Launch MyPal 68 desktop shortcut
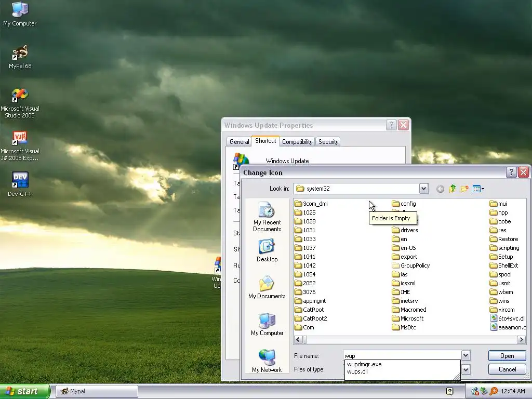Screen dimensions: 532x399 (20, 57)
